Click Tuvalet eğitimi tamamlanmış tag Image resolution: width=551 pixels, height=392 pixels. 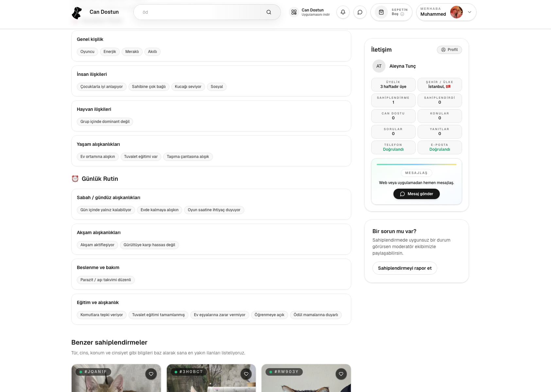point(159,315)
